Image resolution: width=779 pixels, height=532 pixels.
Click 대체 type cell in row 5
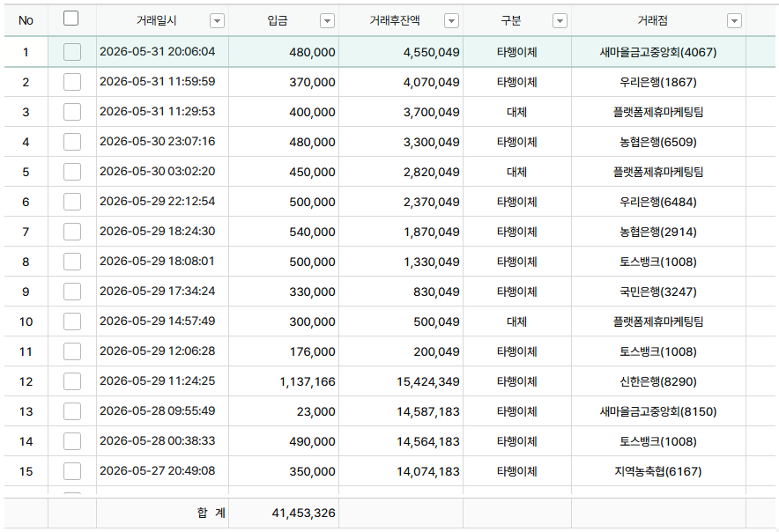click(516, 172)
